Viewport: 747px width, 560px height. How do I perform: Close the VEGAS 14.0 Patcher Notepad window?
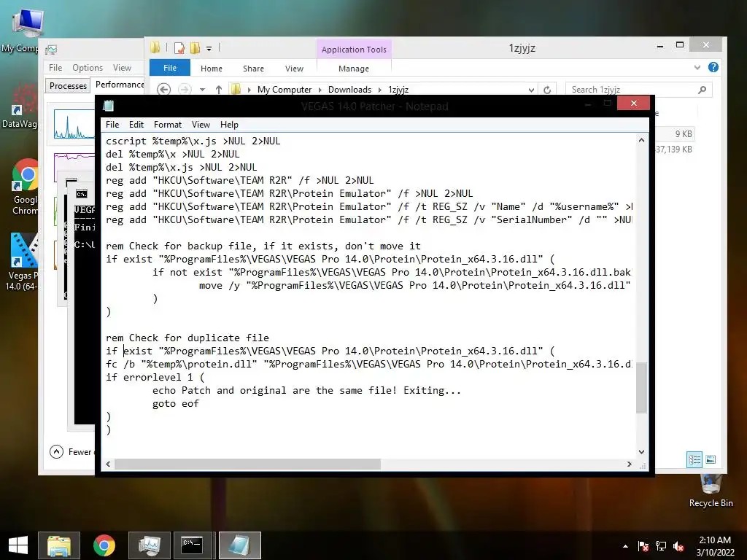pos(634,104)
